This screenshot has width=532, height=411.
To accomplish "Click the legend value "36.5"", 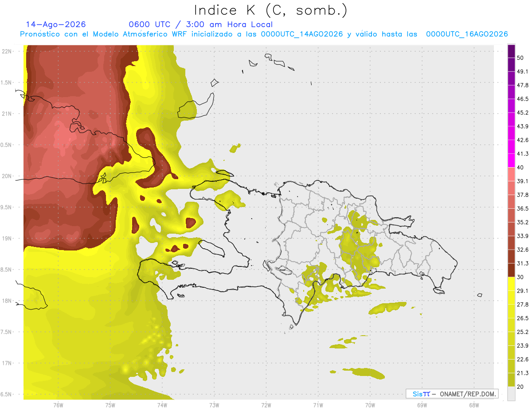I will 523,208.
